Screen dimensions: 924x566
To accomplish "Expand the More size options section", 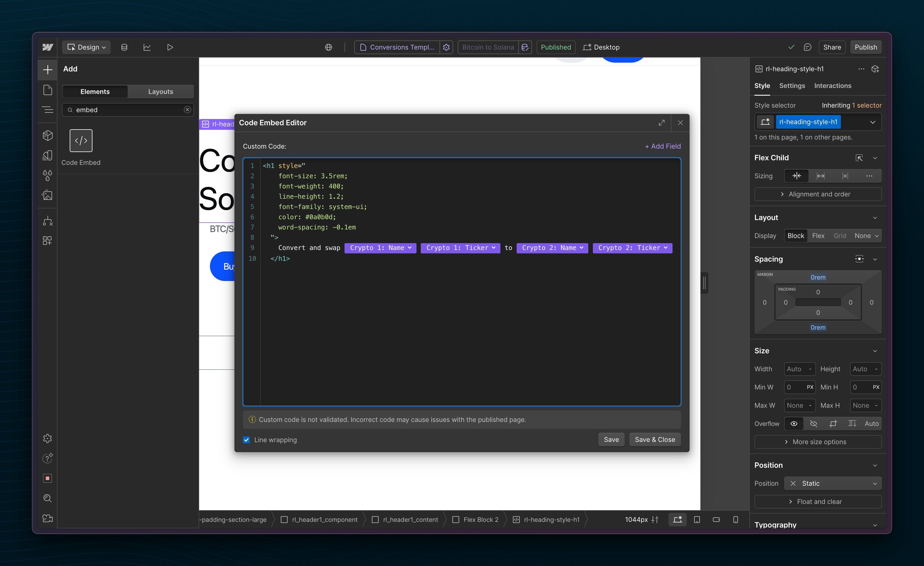I will click(x=816, y=442).
